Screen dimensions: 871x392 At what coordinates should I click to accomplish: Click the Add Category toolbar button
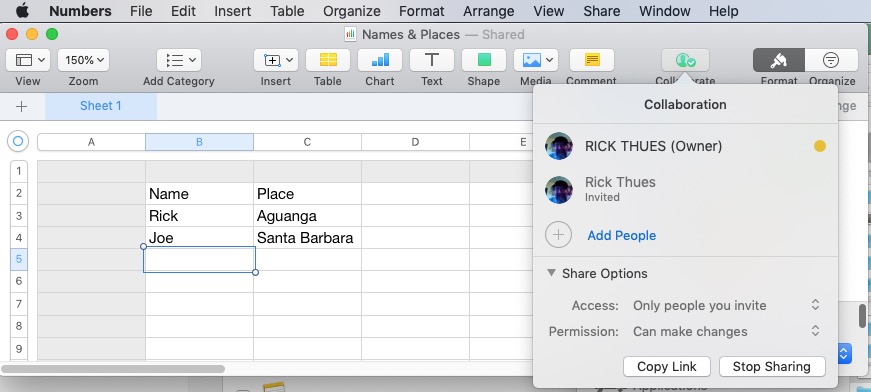(178, 60)
